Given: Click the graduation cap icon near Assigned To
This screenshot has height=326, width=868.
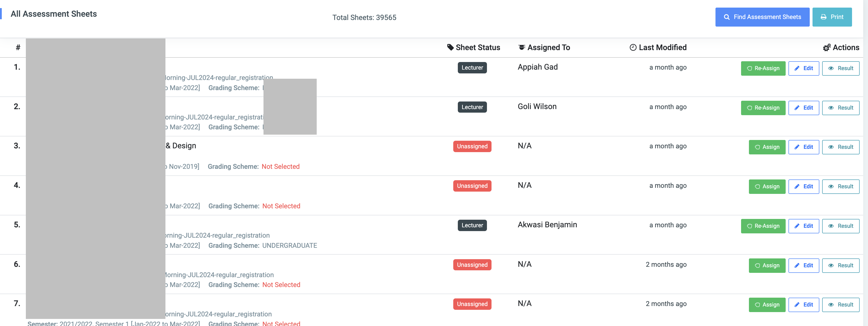Looking at the screenshot, I should [522, 48].
